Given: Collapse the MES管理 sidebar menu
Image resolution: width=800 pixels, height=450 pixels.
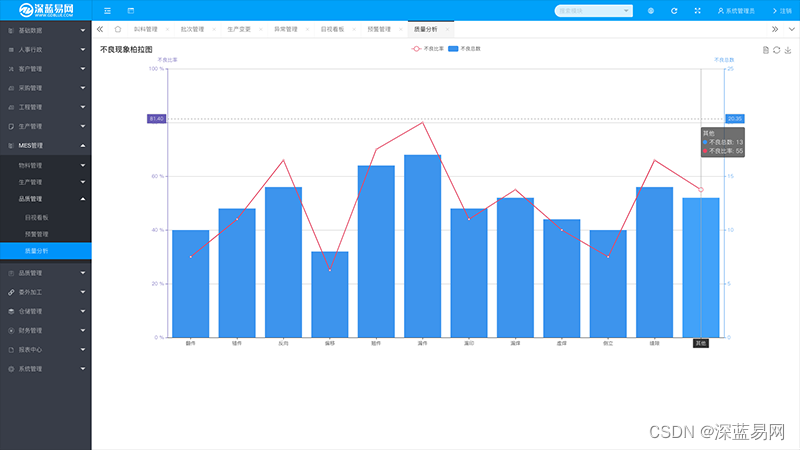Looking at the screenshot, I should [x=45, y=146].
